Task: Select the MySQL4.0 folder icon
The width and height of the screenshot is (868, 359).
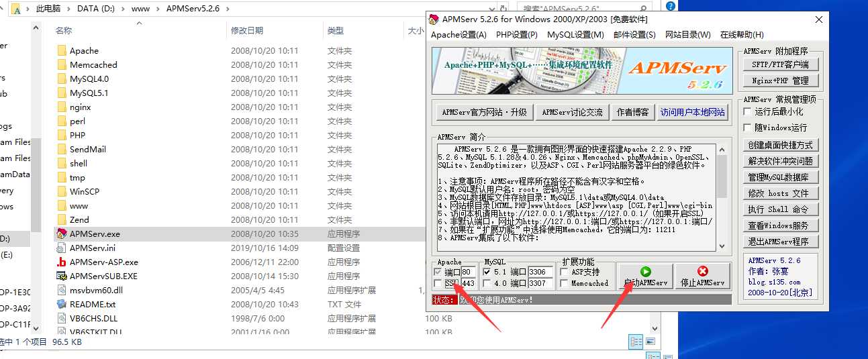Action: [x=62, y=79]
